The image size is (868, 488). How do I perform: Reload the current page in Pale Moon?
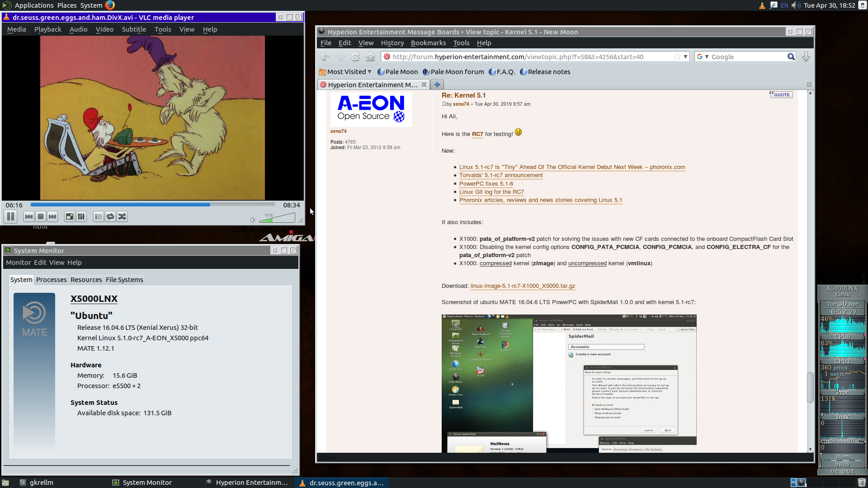click(355, 56)
